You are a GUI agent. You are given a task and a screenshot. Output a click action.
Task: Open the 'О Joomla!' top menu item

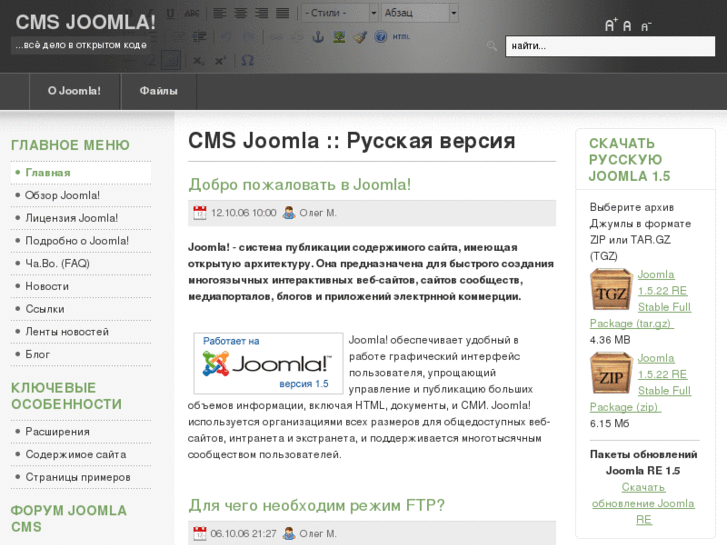pos(75,91)
